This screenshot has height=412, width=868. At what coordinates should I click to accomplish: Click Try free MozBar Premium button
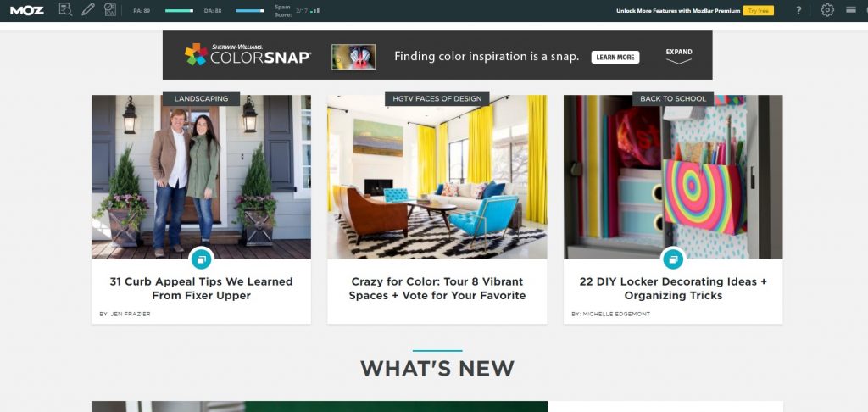tap(759, 10)
